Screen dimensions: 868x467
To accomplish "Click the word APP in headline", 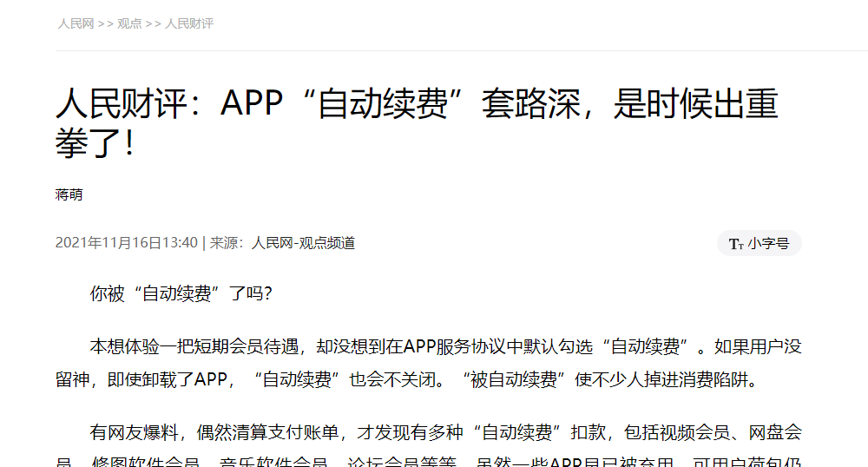I will tap(252, 104).
